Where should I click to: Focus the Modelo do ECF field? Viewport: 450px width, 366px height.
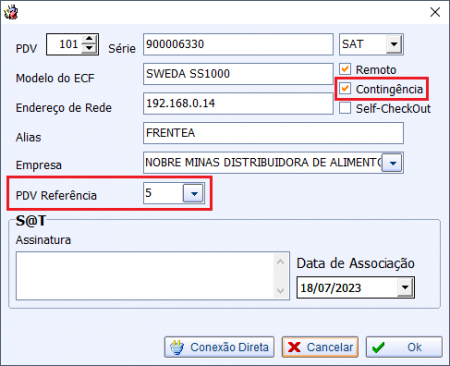238,74
